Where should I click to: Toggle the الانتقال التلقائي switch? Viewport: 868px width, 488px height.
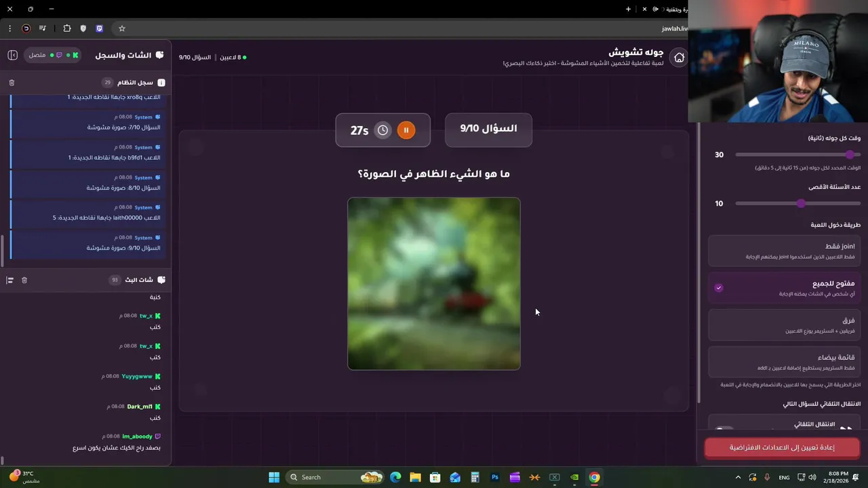725,429
